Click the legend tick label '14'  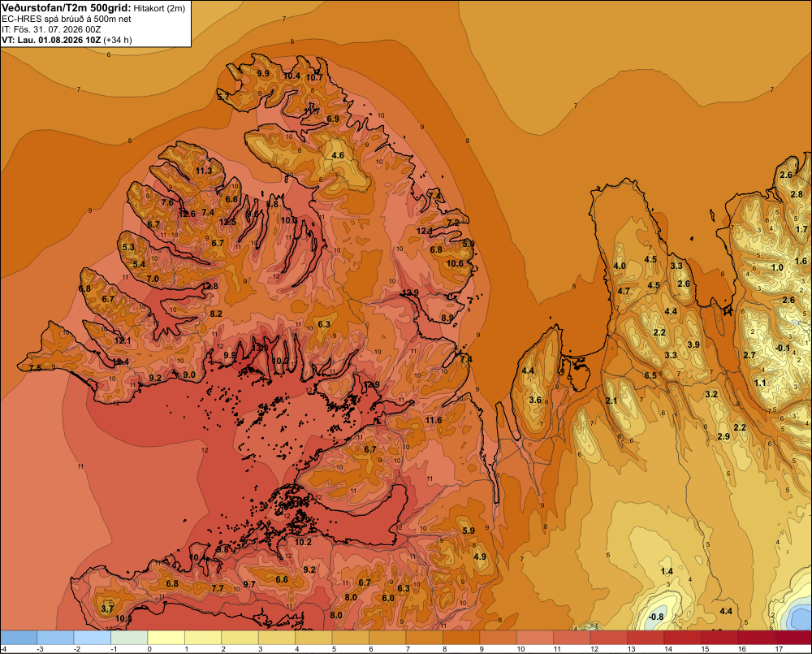[668, 649]
